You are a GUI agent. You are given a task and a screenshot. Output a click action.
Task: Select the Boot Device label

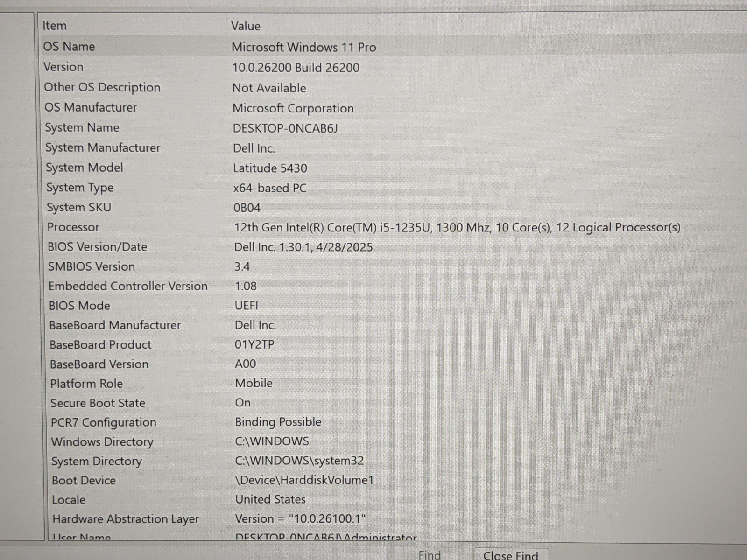click(x=84, y=481)
